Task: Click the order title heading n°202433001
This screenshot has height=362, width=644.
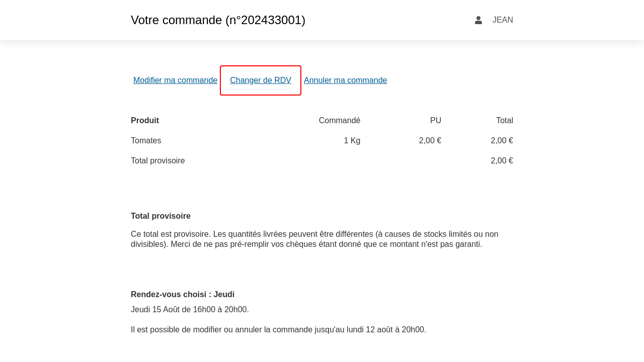Action: 218,20
